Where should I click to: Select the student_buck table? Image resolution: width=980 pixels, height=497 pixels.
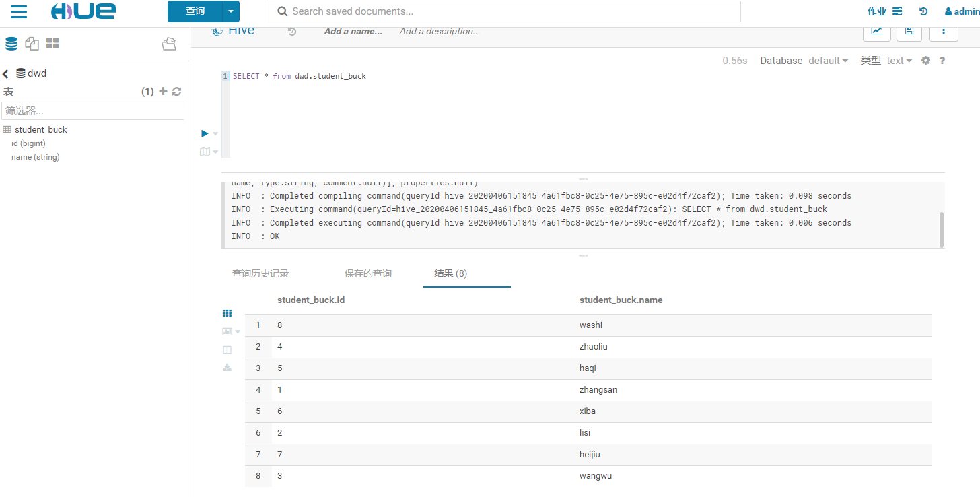point(41,129)
